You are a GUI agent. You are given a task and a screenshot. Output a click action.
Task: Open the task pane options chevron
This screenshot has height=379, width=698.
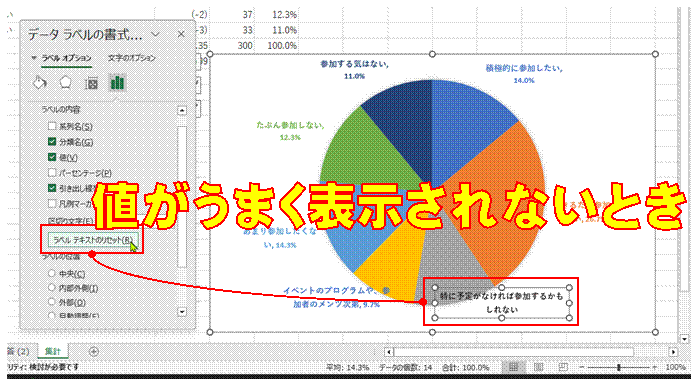pos(155,34)
